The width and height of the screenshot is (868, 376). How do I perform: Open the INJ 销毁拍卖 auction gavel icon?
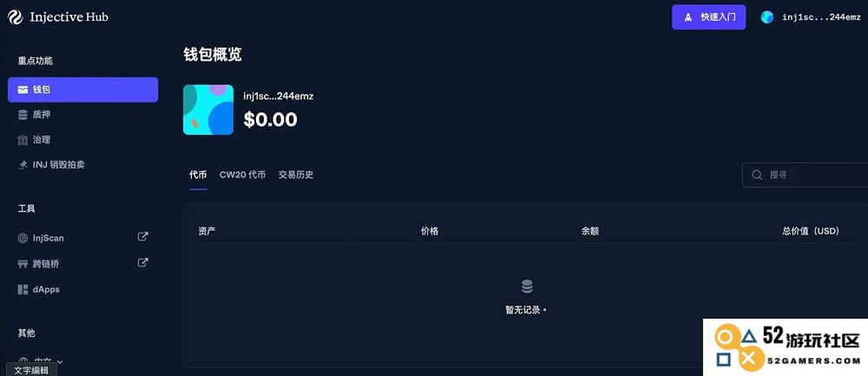tap(23, 165)
